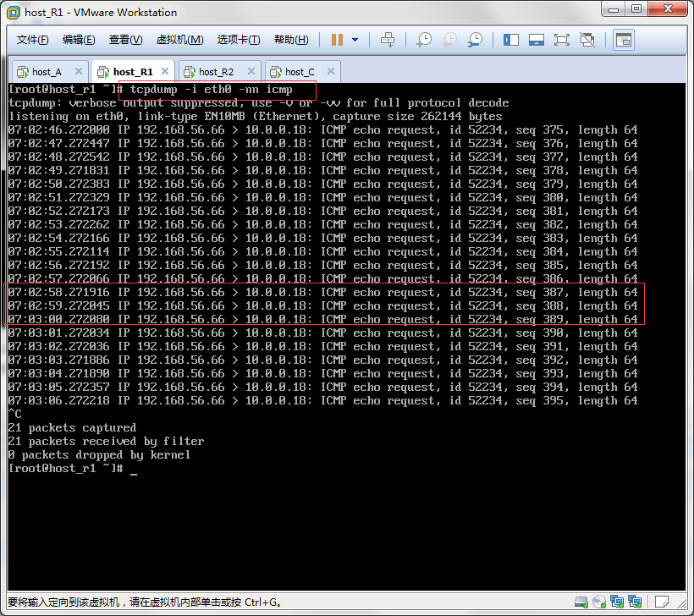Switch to the host_R2 tab
This screenshot has height=616, width=694.
click(216, 72)
